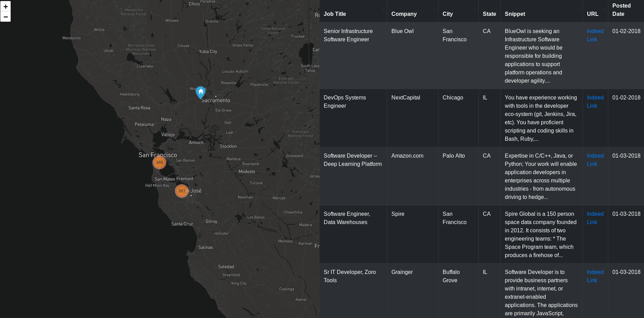This screenshot has height=318, width=644.
Task: Open Indeed Link for Amazon.com job
Action: 595,160
